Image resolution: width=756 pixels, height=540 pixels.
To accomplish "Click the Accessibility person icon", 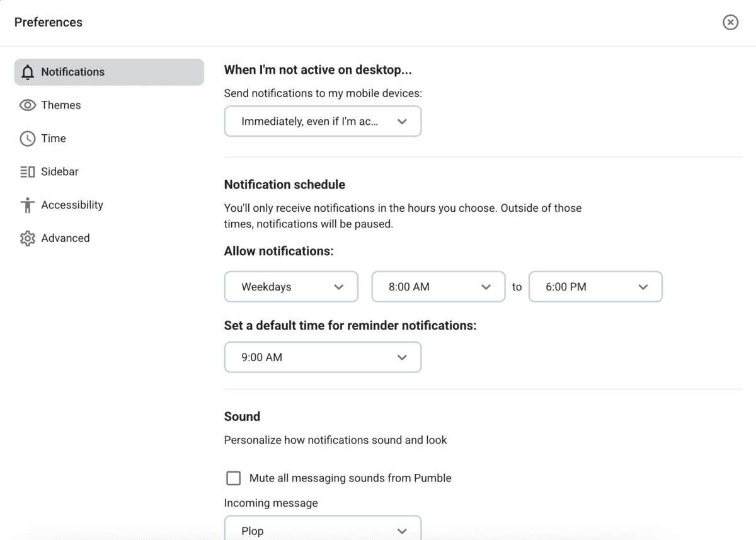I will [28, 205].
